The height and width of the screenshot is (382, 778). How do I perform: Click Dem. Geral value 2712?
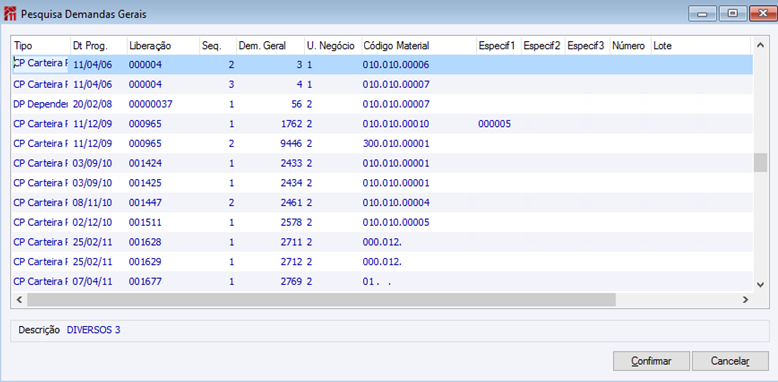292,261
